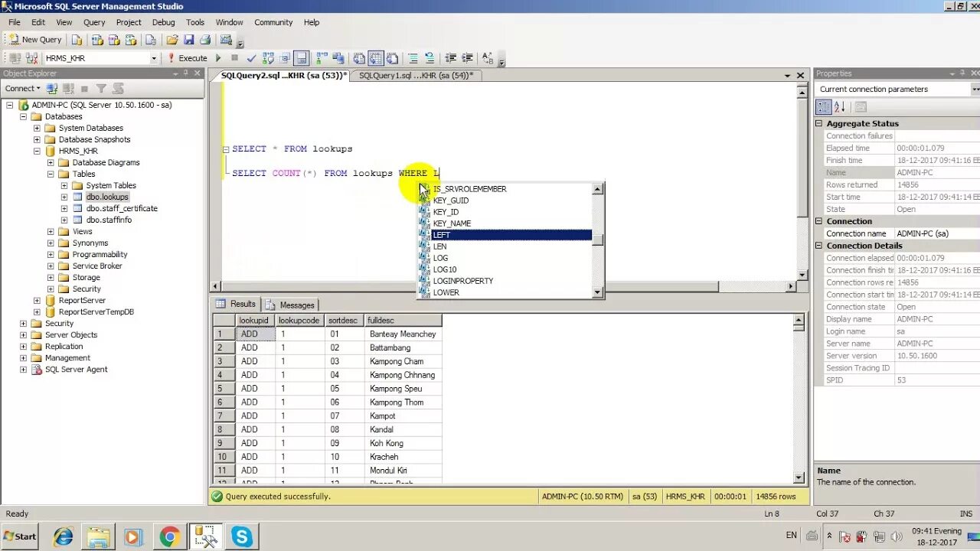Toggle Include Actual Execution Plan

coord(322,58)
